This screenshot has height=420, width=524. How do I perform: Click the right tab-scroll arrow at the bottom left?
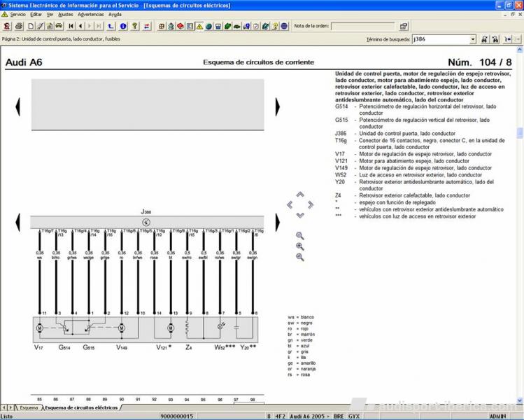(10, 407)
